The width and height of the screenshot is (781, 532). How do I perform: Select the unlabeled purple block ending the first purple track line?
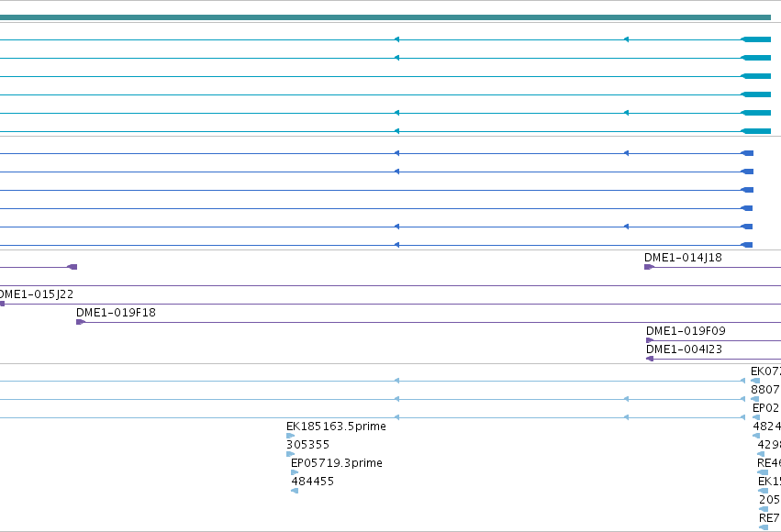(73, 267)
